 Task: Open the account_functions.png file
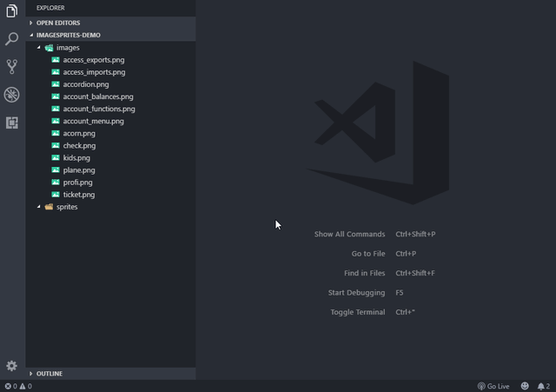tap(99, 109)
